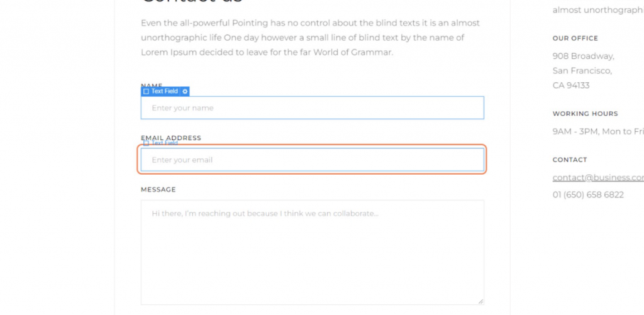The height and width of the screenshot is (315, 644).
Task: Click the "9AM - 3PM, Mon to Fri" hours text
Action: [598, 131]
